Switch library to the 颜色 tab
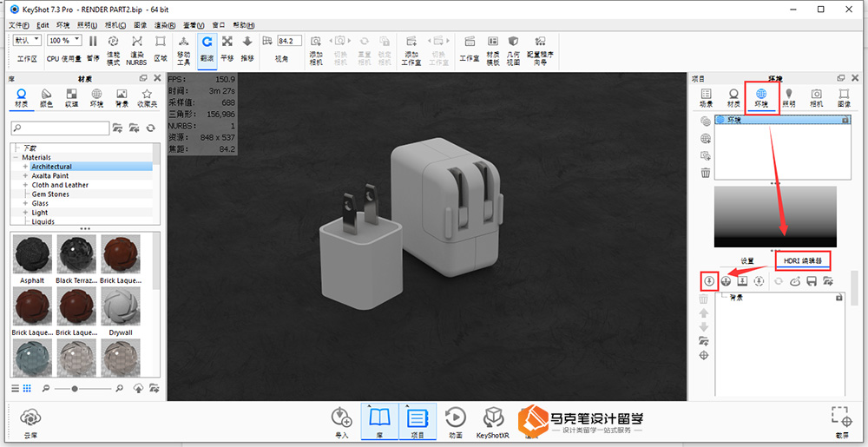The width and height of the screenshot is (868, 447). coord(47,98)
